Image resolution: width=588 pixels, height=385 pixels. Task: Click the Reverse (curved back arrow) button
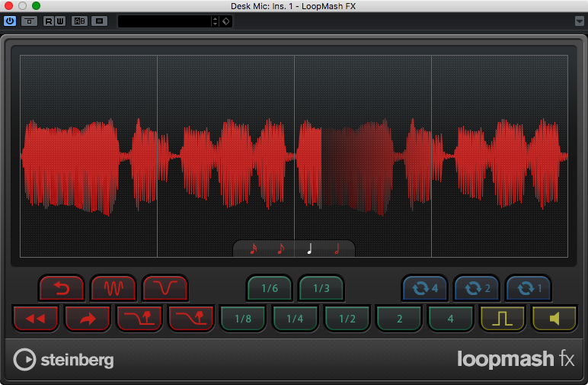pyautogui.click(x=62, y=288)
